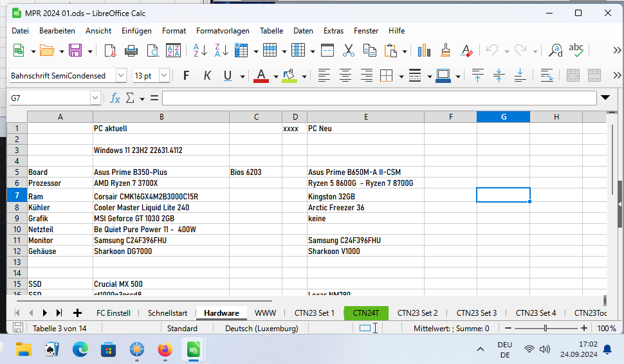Click the New spreadsheet icon
Viewport: 624px width, 364px height.
coord(19,51)
